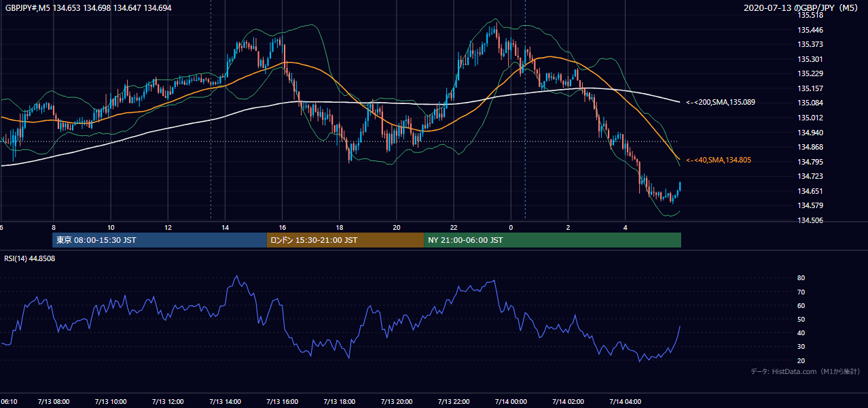Click RSI scale level 60
Image resolution: width=868 pixels, height=408 pixels.
coord(801,305)
